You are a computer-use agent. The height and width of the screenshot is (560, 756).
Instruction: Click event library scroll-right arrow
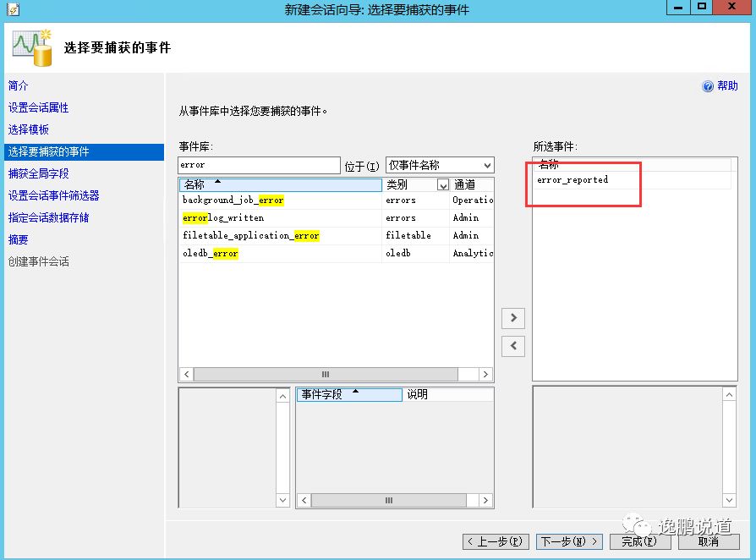pyautogui.click(x=485, y=374)
